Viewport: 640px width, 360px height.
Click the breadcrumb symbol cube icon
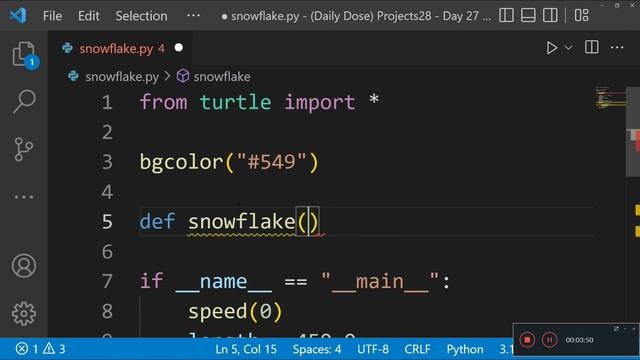[x=183, y=76]
